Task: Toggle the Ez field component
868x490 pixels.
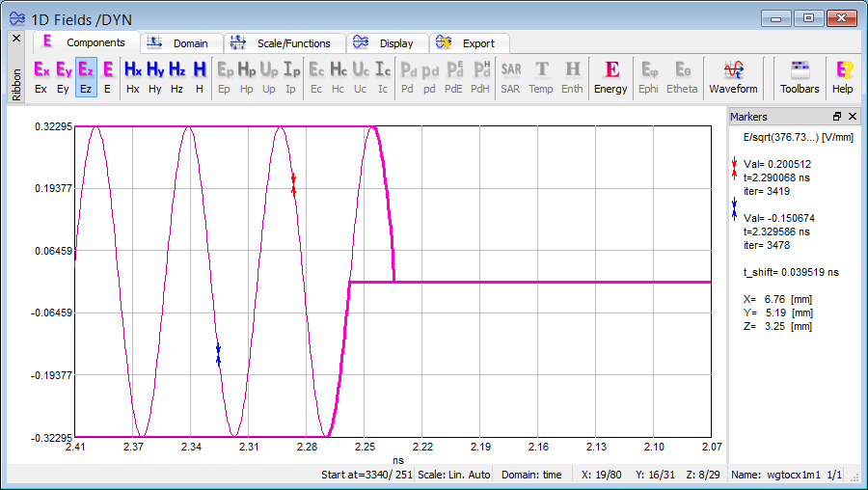Action: 86,77
